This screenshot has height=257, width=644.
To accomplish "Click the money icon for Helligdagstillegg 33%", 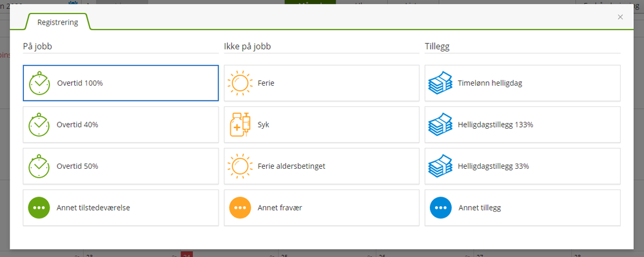I will coord(440,166).
